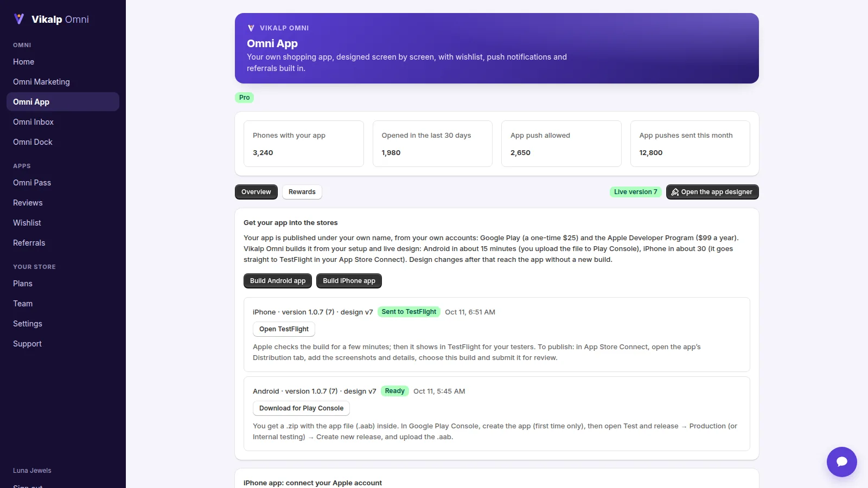Click the Opened in the last 30 days card

tap(432, 144)
